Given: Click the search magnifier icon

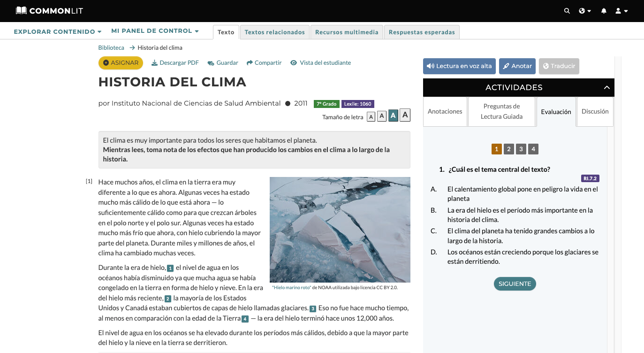Looking at the screenshot, I should (567, 11).
